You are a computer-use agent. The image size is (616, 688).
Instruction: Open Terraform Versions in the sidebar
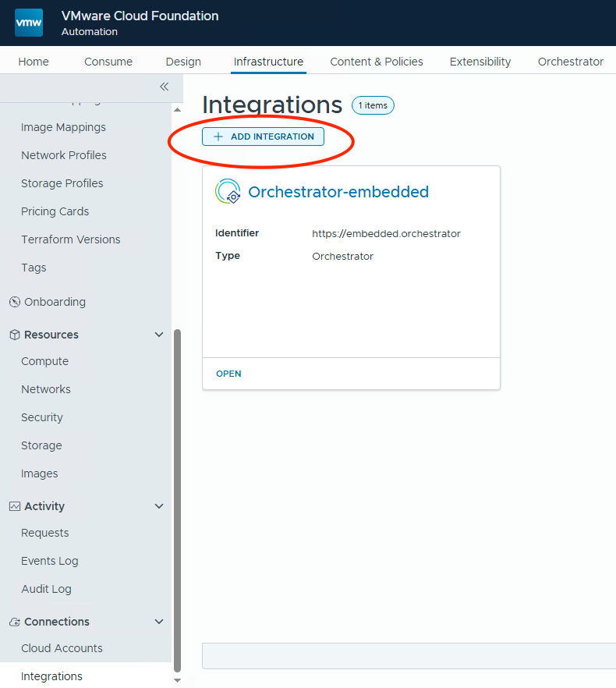pyautogui.click(x=70, y=239)
